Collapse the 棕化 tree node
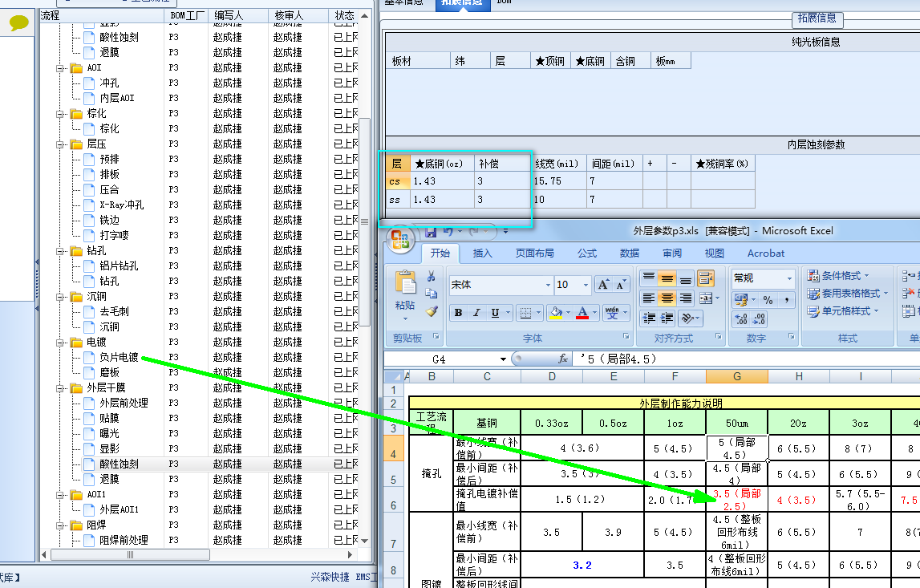This screenshot has height=588, width=920. 60,114
